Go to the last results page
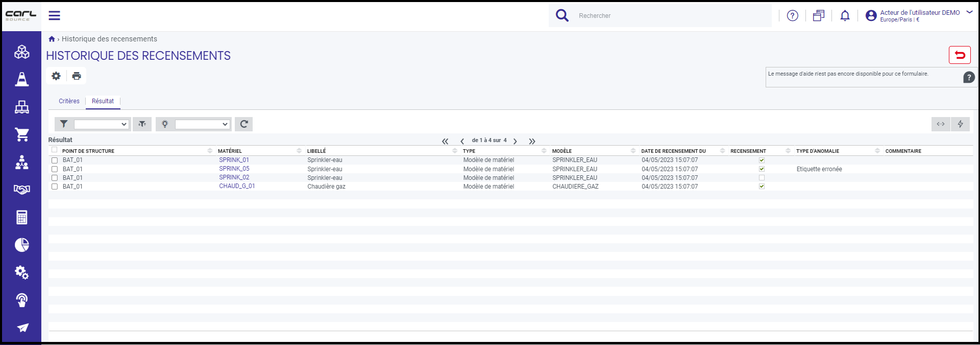This screenshot has width=980, height=345. coord(532,141)
